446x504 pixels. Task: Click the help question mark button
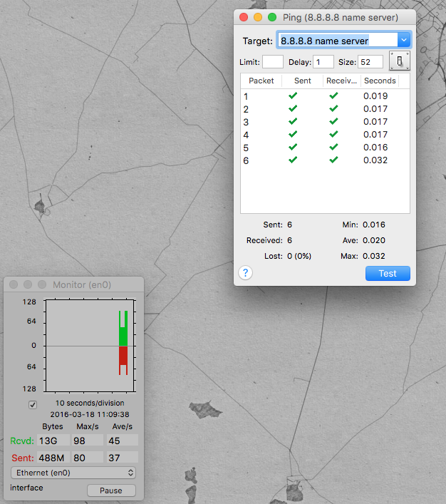tap(246, 273)
